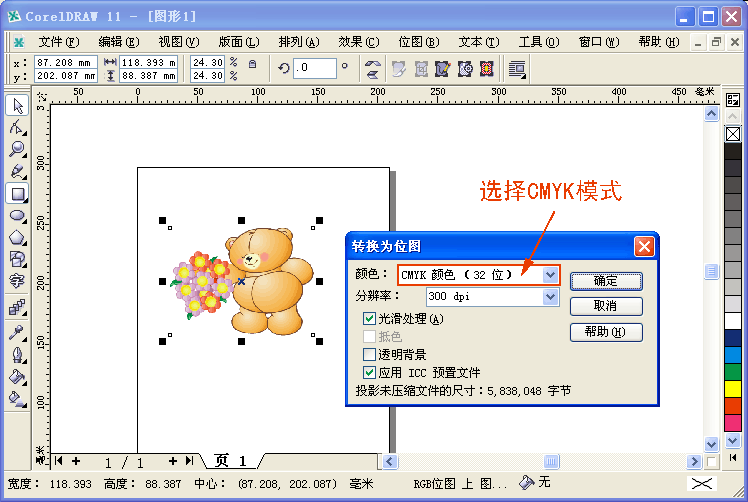Click the bitmap settings gear icon
Image resolution: width=748 pixels, height=502 pixels.
465,69
